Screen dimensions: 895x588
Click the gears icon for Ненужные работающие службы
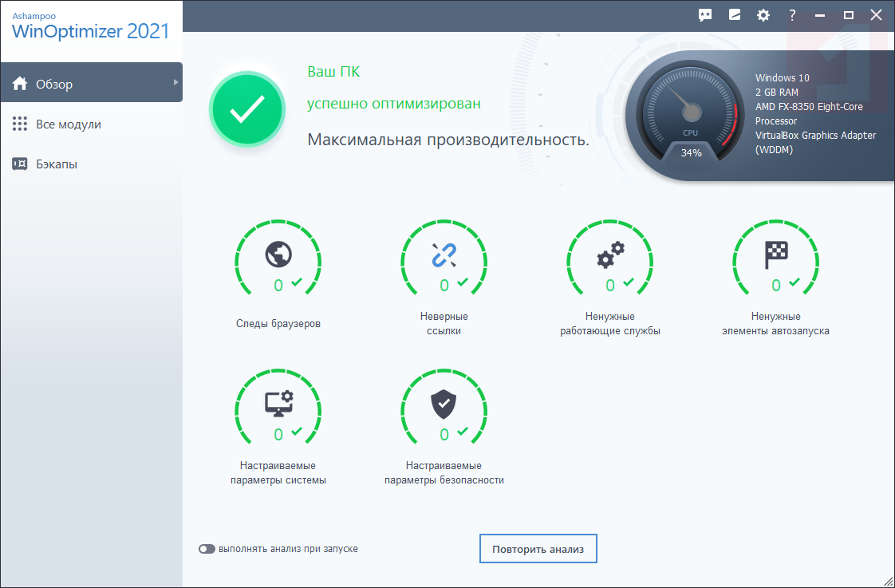[609, 255]
